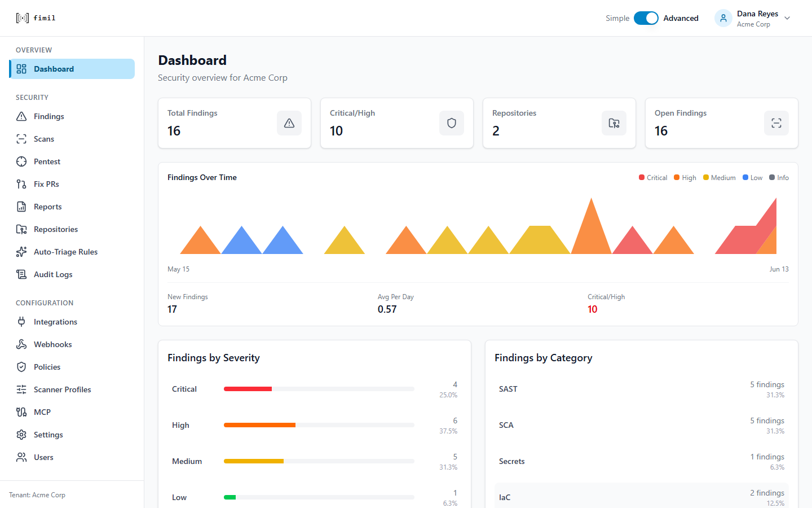
Task: Toggle Medium series in chart legend
Action: pos(720,178)
